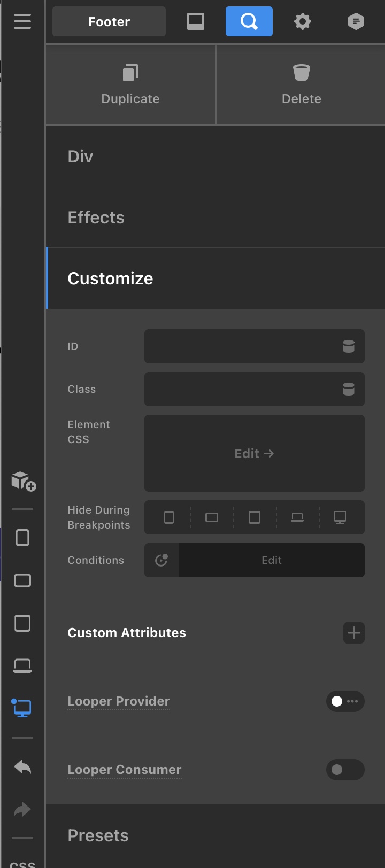Open dynamic content for ID field
This screenshot has width=385, height=868.
click(349, 346)
